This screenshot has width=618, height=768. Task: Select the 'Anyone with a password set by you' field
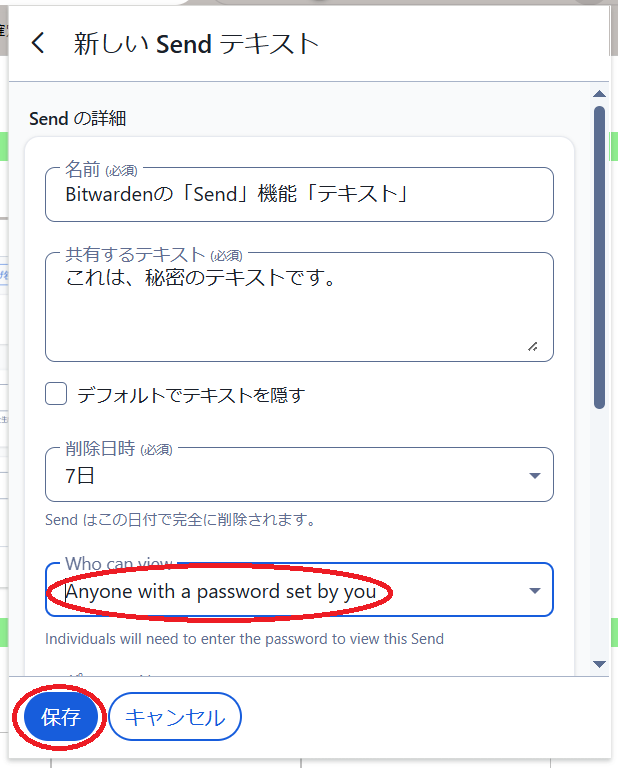(x=220, y=592)
